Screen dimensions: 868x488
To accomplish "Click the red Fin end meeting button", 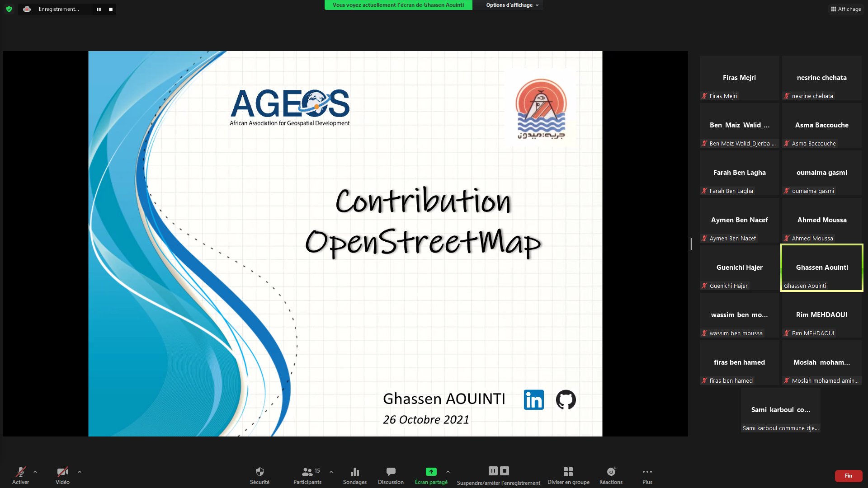I will tap(849, 476).
